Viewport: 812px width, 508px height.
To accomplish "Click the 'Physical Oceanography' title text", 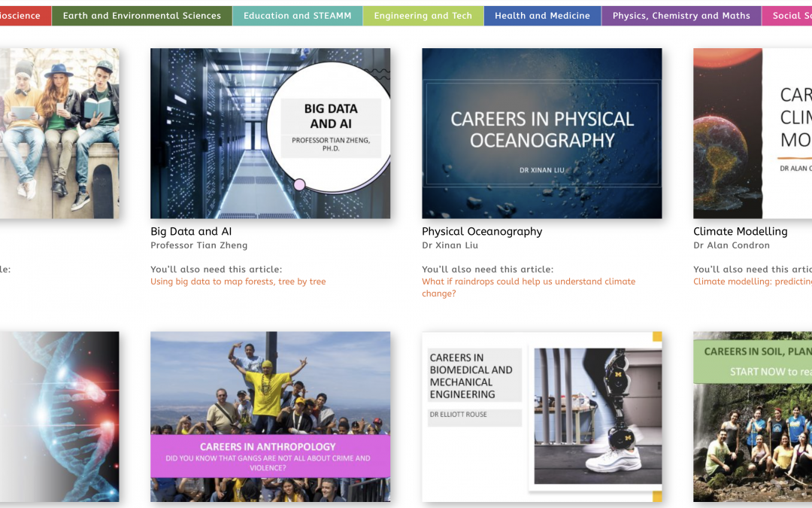I will pyautogui.click(x=481, y=232).
